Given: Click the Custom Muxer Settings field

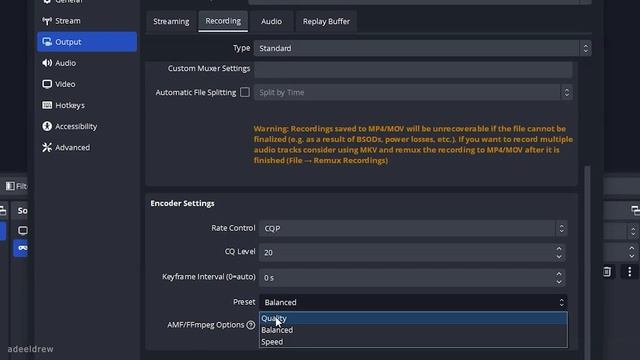Looking at the screenshot, I should pyautogui.click(x=413, y=69).
